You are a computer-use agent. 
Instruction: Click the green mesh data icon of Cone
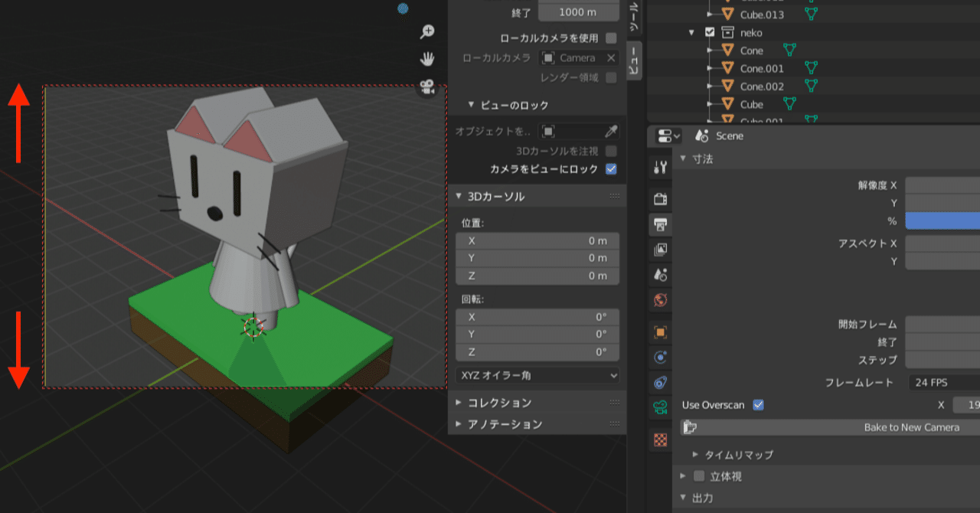pos(789,50)
